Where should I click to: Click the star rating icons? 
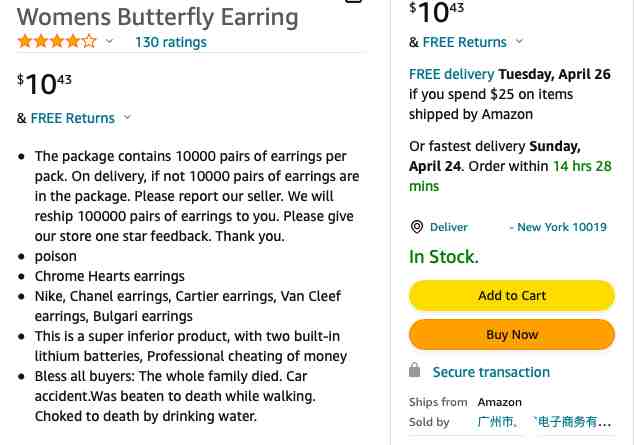(x=57, y=42)
